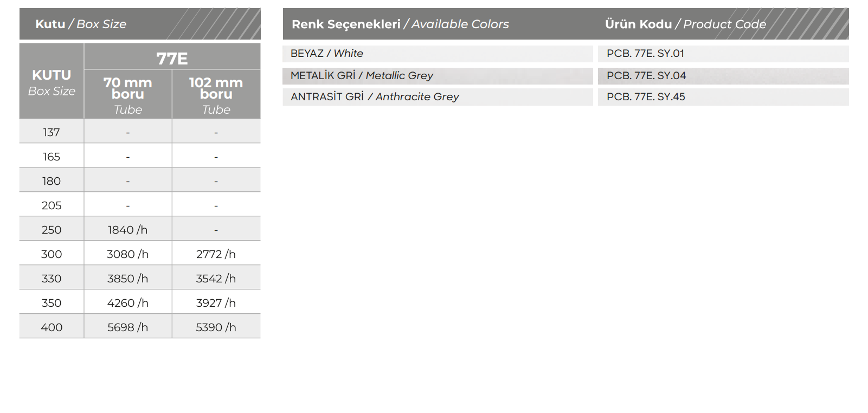Pick the ANTRASİT GRİ / Anthracite Grey row
868x413 pixels.
pyautogui.click(x=375, y=97)
